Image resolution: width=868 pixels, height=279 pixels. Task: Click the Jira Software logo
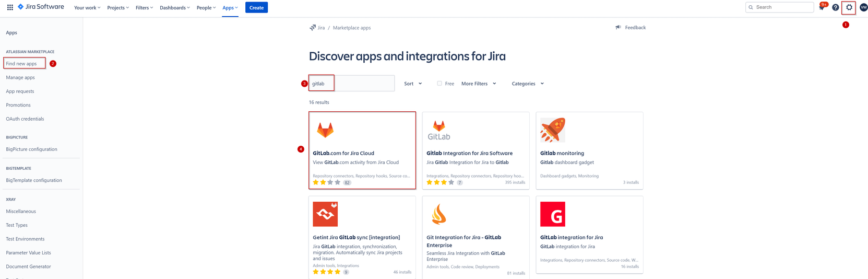41,7
